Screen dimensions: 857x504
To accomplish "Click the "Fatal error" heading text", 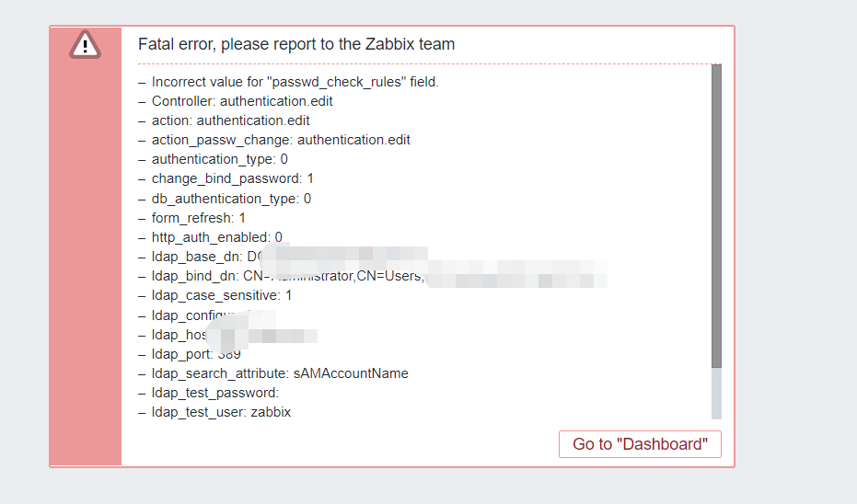I will (x=296, y=44).
